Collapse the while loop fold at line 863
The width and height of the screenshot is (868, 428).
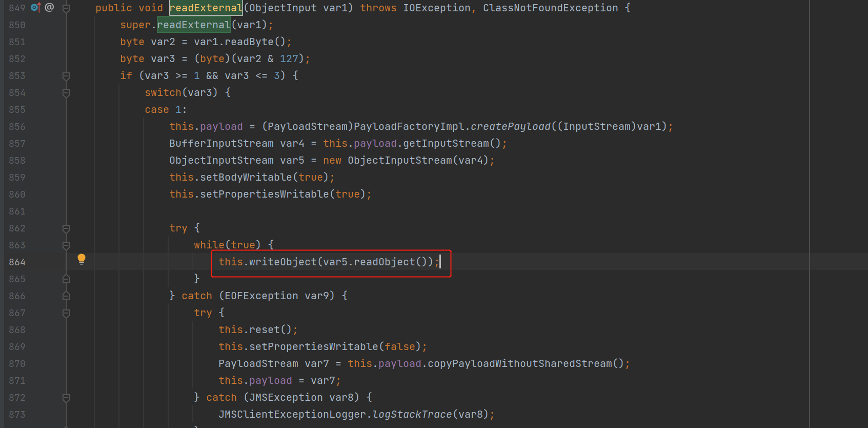[x=66, y=245]
